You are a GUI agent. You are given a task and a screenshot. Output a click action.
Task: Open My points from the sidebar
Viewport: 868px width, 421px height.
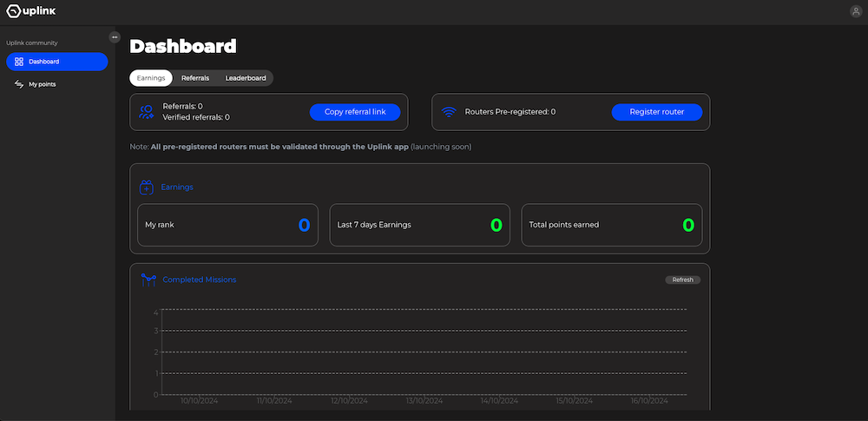point(57,84)
